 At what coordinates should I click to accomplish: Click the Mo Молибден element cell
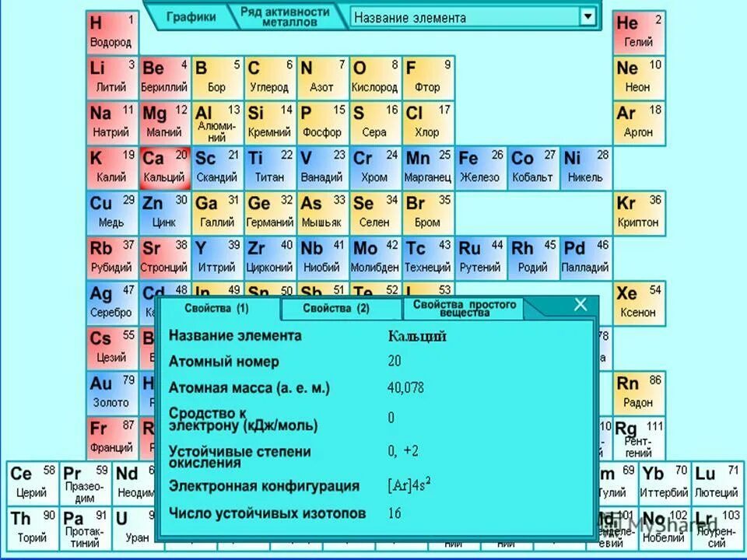pyautogui.click(x=375, y=258)
